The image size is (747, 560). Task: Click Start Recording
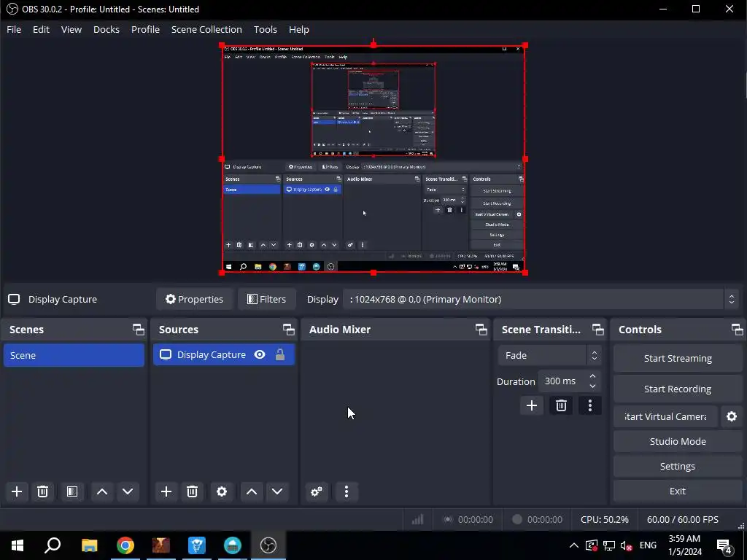coord(678,389)
